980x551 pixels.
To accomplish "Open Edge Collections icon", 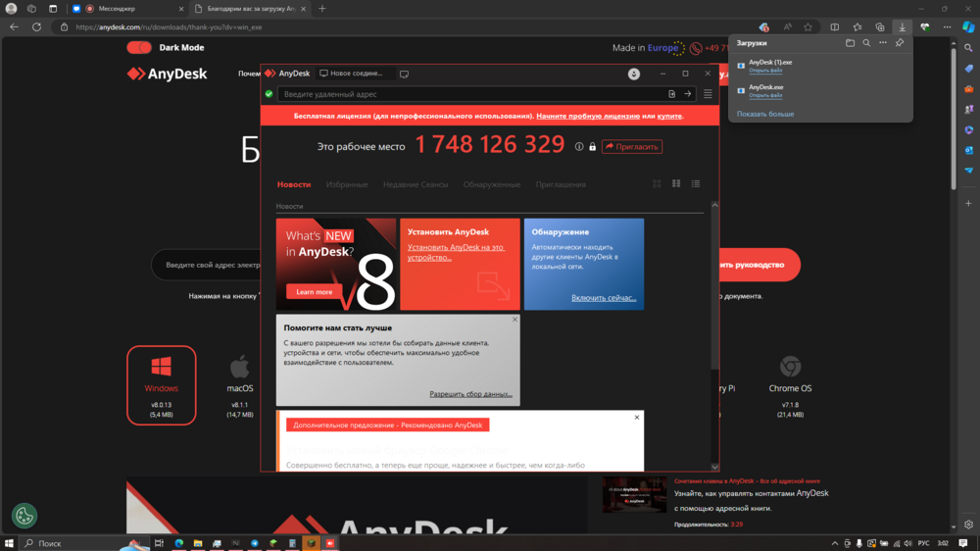I will tap(879, 26).
